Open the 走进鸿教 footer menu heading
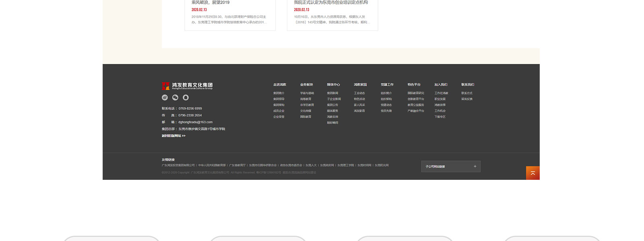Image resolution: width=644 pixels, height=241 pixels. coord(280,84)
